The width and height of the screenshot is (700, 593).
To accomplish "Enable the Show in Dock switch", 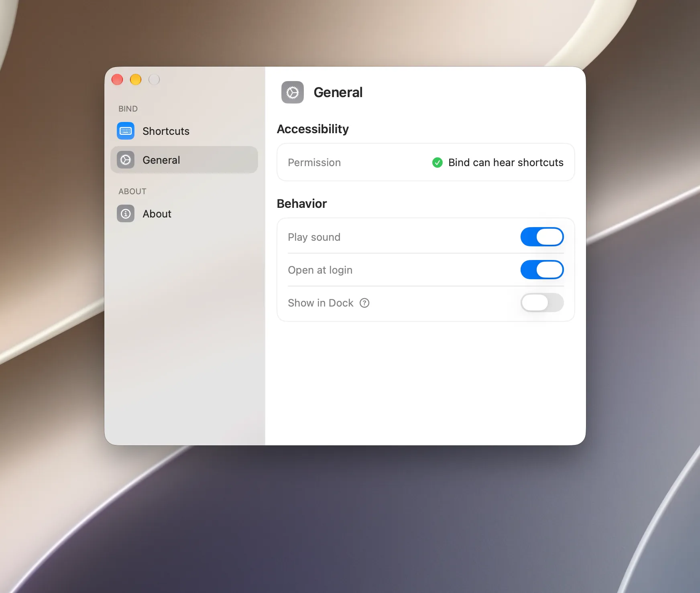I will [542, 303].
